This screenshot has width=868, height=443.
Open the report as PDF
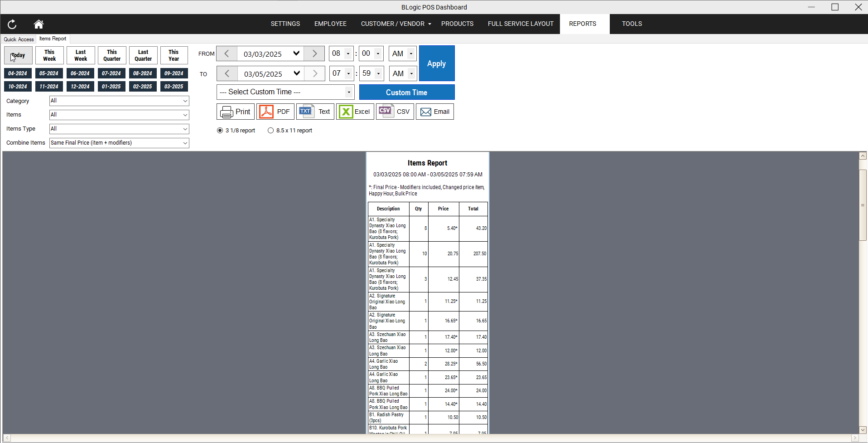point(275,112)
